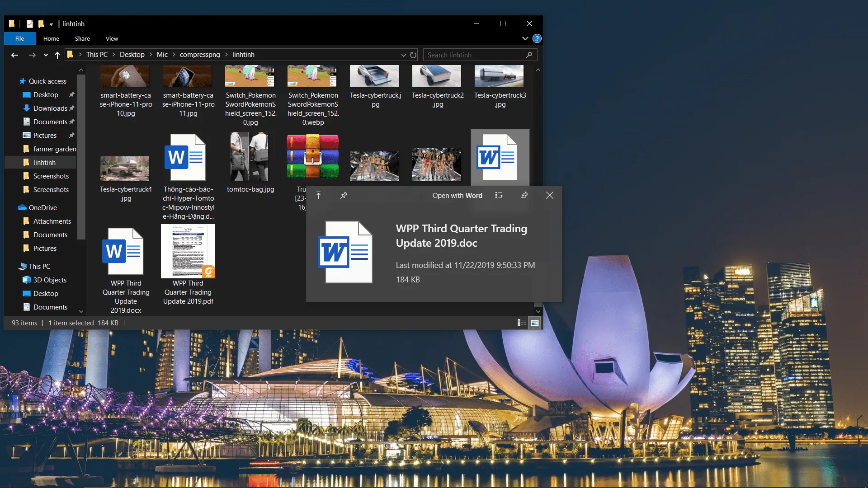Select WPP Third Quarter Trading Update 2019.docx
Viewport: 868px width, 488px height.
[126, 271]
